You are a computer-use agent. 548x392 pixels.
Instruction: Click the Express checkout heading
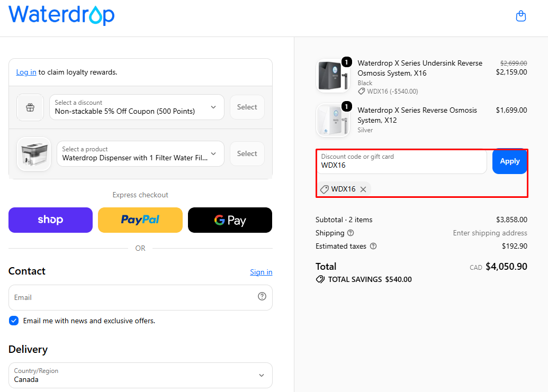(140, 195)
